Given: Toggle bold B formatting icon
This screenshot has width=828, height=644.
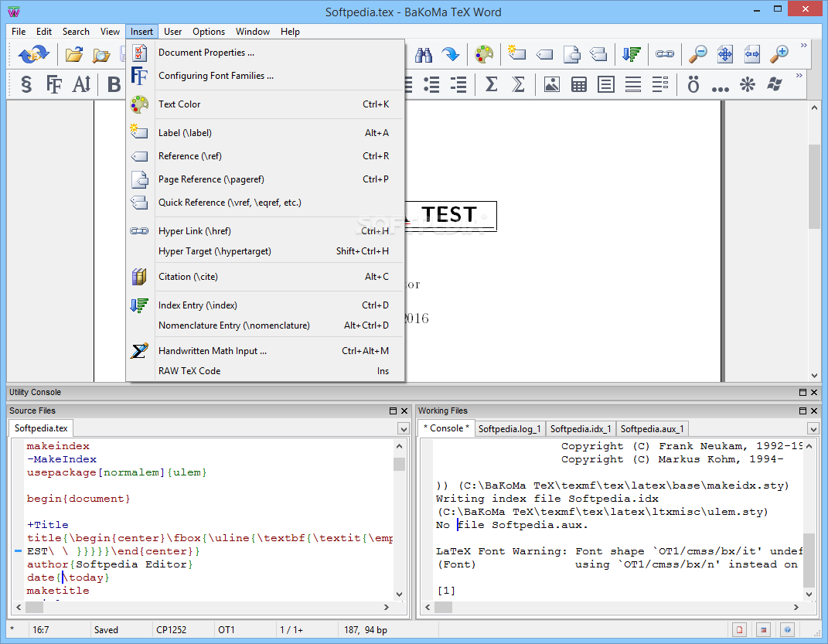Looking at the screenshot, I should click(114, 84).
